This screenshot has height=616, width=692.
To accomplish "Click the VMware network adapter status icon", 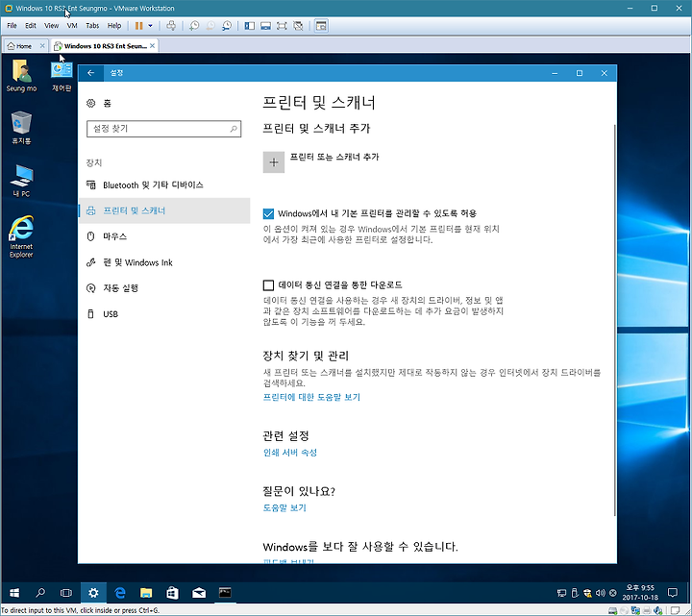I will point(635,611).
